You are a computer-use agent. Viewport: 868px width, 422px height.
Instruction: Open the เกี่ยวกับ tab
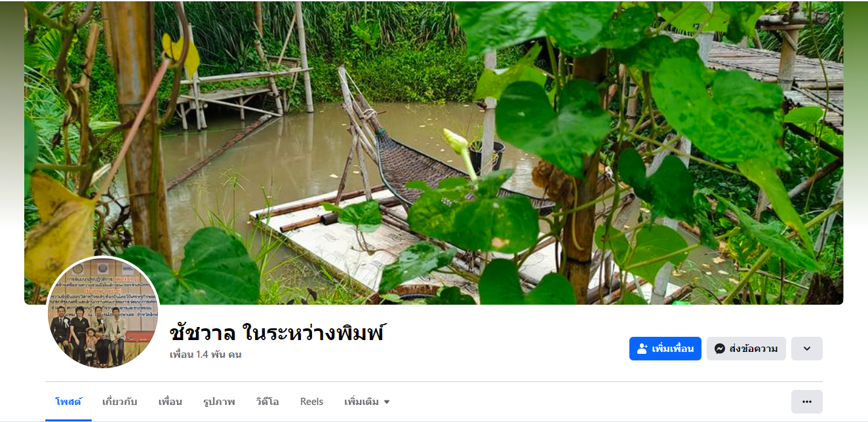coord(120,402)
